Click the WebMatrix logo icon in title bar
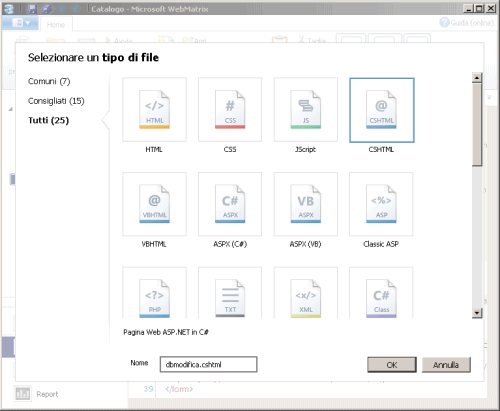 tap(9, 9)
